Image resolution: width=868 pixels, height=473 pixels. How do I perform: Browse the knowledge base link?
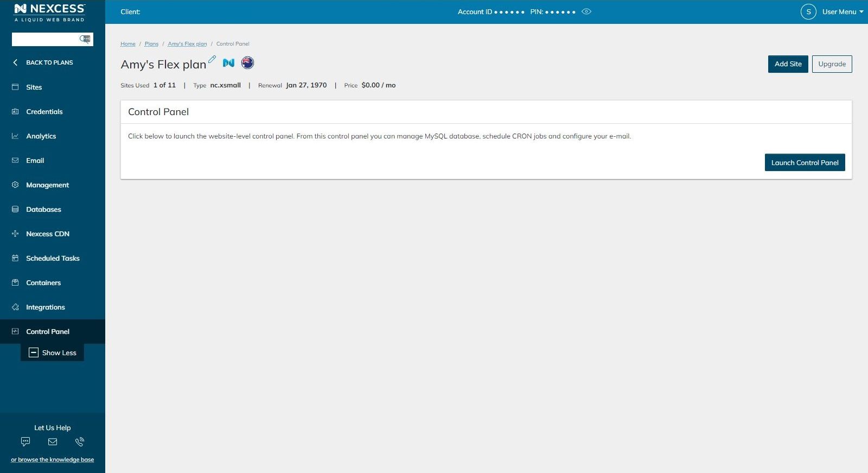point(53,459)
